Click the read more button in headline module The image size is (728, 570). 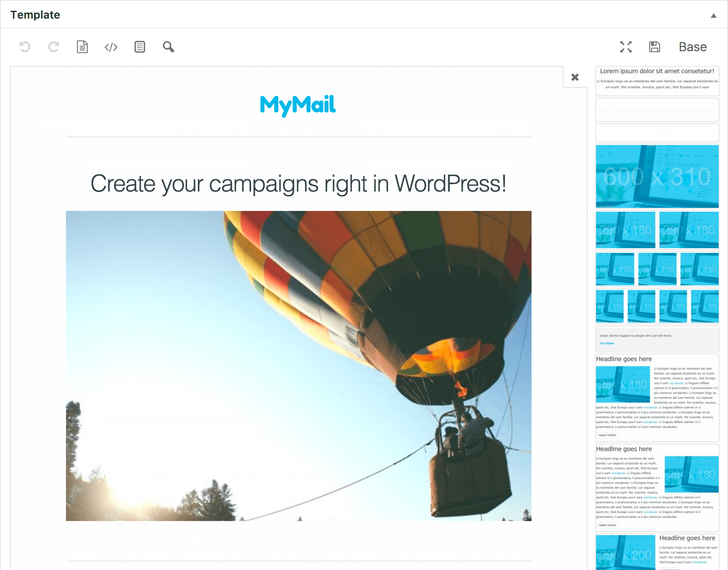pos(607,435)
